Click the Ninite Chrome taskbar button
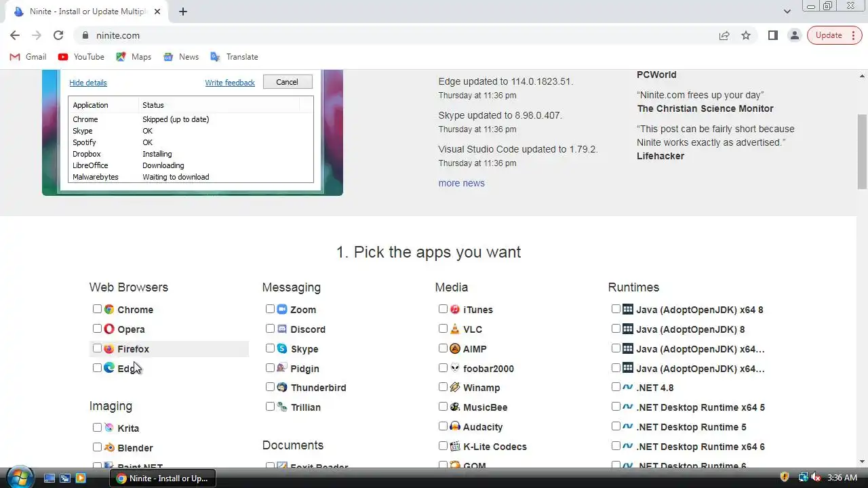 point(163,478)
